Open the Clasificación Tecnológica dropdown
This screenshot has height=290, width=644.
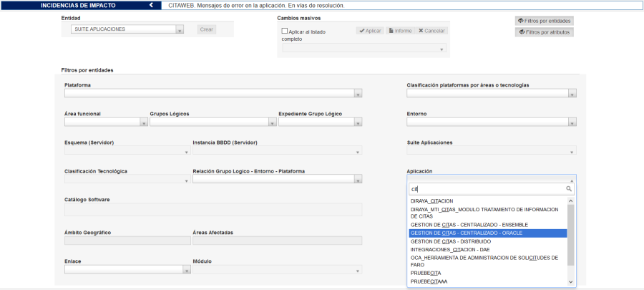[127, 179]
